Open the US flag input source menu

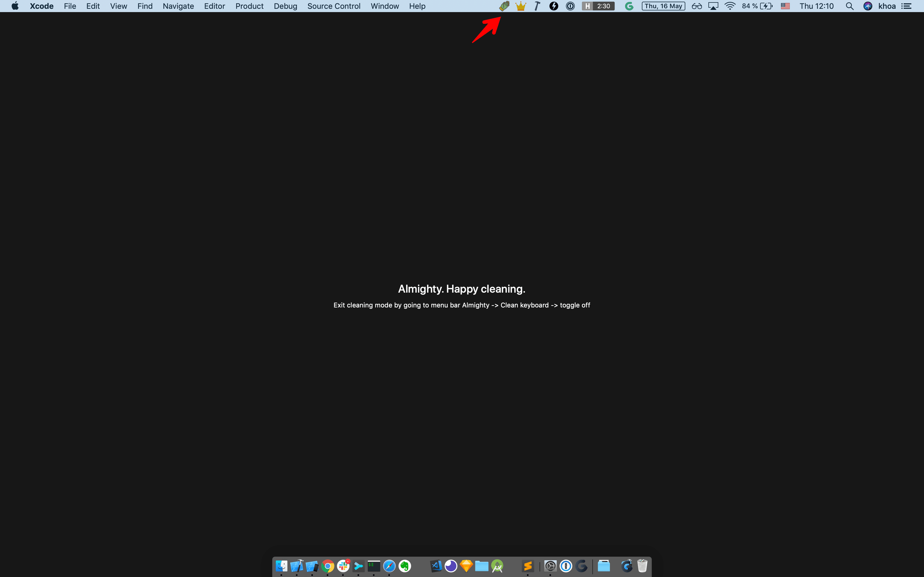[785, 6]
